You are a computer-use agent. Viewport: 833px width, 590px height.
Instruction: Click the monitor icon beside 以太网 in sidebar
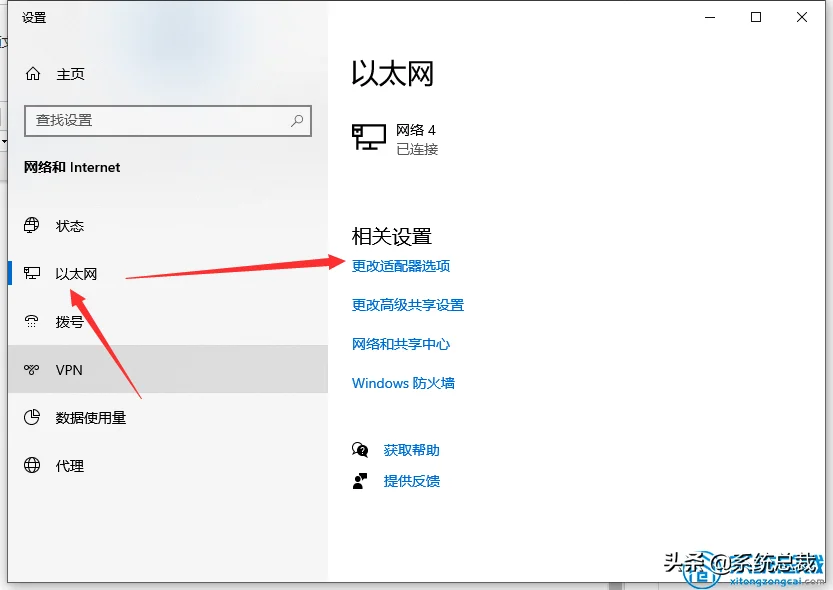[x=32, y=273]
